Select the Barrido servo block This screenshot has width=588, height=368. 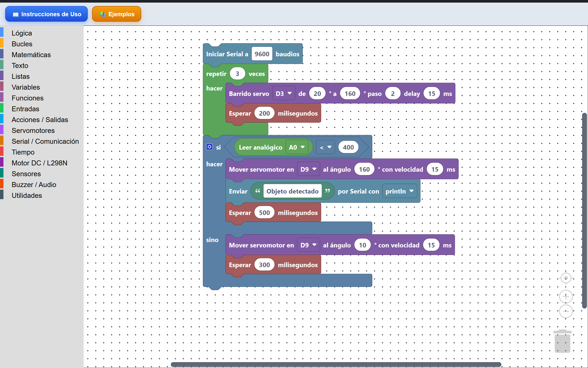249,94
